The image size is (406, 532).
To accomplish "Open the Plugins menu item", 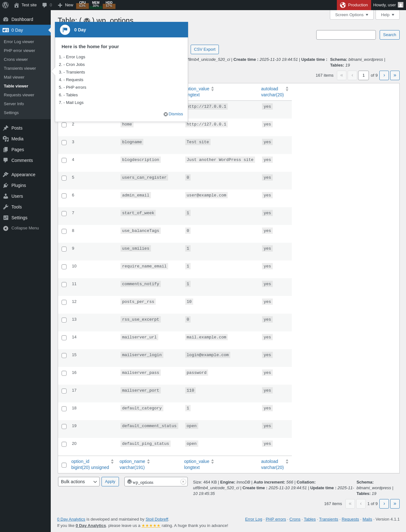I will 19,185.
